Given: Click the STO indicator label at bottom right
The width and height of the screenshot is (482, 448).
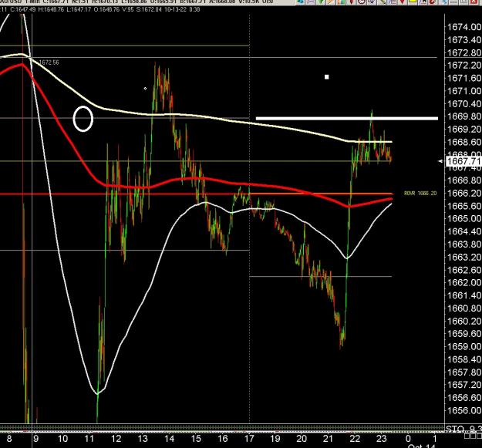Looking at the screenshot, I should click(x=463, y=429).
